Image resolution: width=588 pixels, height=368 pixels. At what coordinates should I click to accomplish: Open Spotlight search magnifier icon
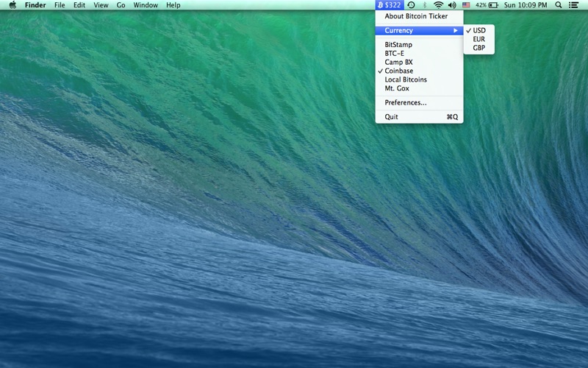[559, 5]
